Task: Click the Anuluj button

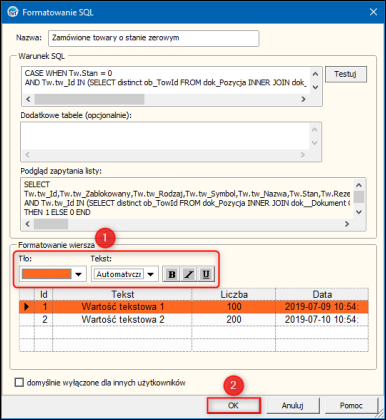Action: (293, 405)
